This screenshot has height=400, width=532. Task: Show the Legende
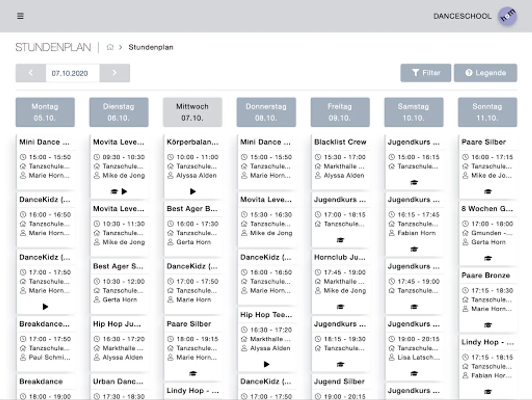[485, 72]
